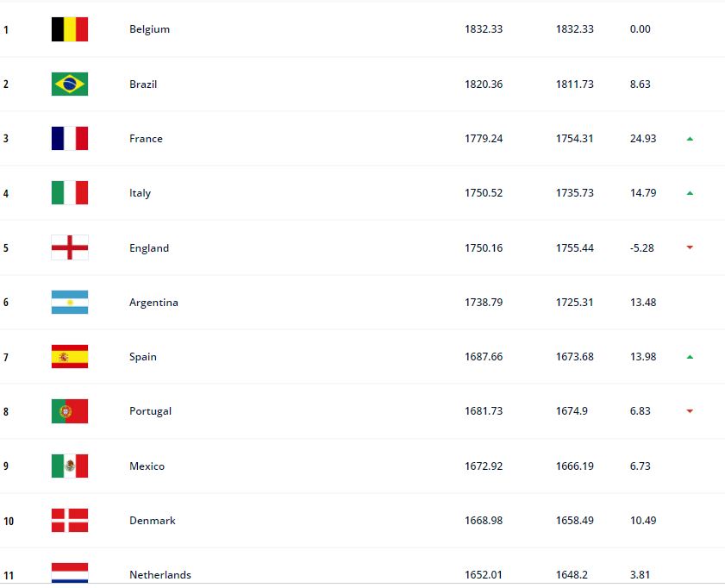The width and height of the screenshot is (725, 588).
Task: Click the red down arrow beside England
Action: (x=690, y=247)
